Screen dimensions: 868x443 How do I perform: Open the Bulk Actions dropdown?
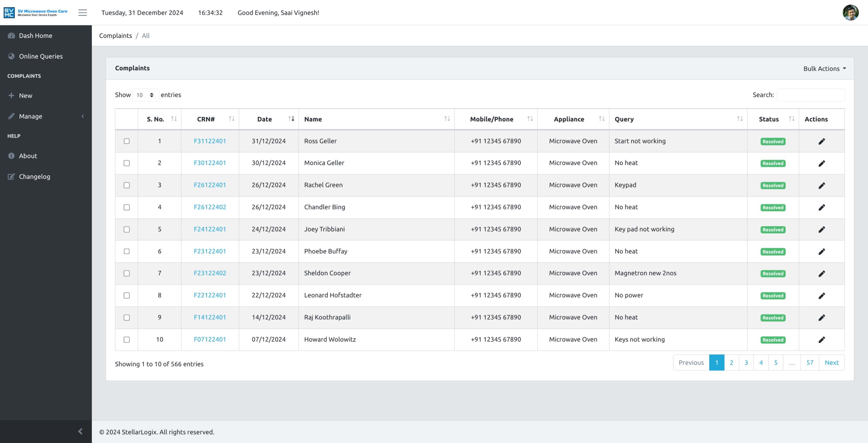tap(824, 68)
